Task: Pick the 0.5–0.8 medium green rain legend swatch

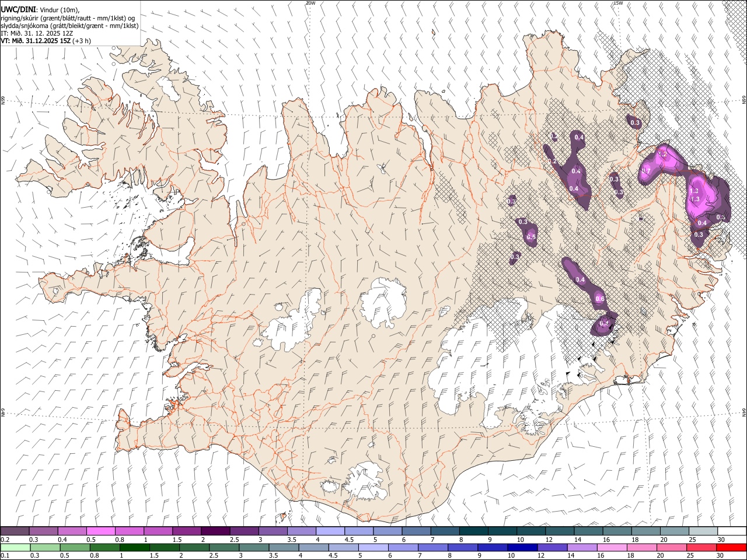Action: click(75, 547)
